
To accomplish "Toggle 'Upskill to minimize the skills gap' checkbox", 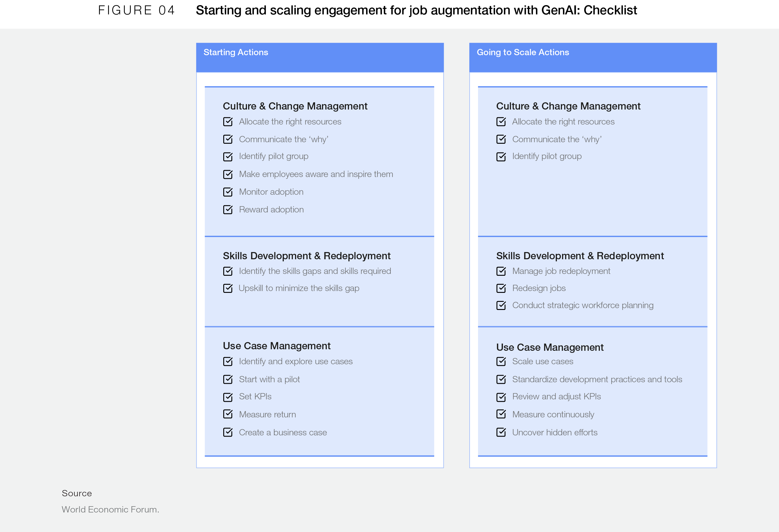I will tap(227, 288).
